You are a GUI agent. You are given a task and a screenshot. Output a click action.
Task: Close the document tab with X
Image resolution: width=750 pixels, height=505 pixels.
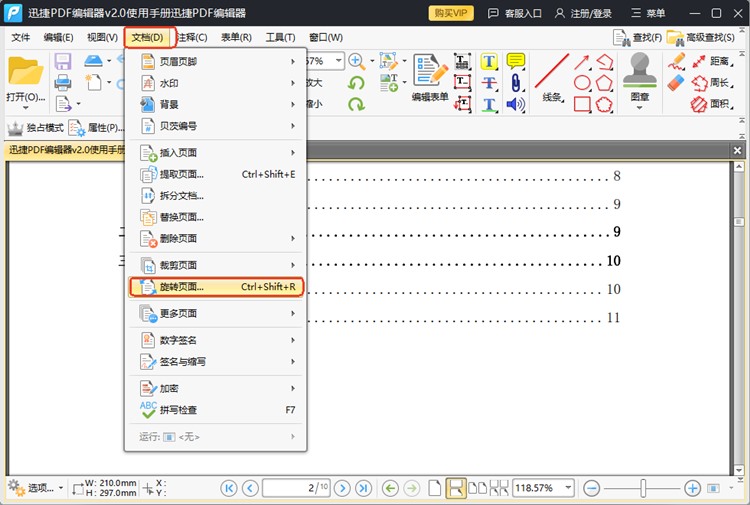click(x=737, y=151)
